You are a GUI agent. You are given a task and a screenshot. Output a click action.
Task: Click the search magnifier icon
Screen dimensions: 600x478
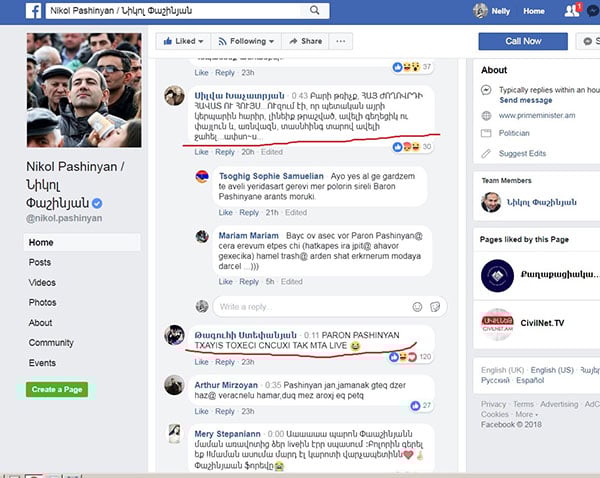pos(315,10)
